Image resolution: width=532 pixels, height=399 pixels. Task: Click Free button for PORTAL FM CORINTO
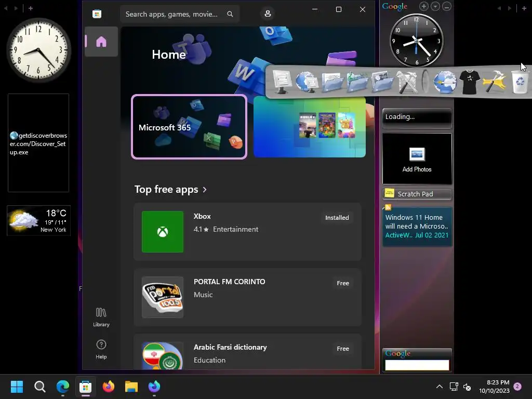point(343,283)
